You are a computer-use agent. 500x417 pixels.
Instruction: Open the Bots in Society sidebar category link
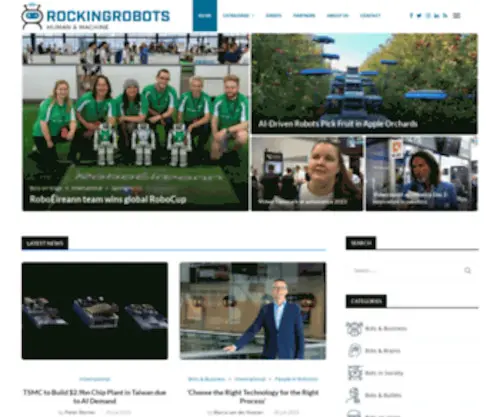point(384,373)
